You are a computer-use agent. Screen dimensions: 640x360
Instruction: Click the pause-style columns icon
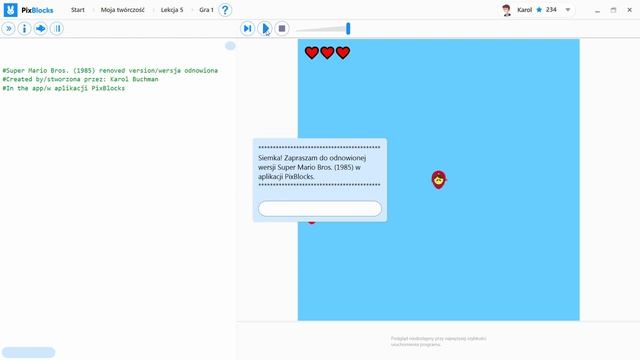(x=57, y=29)
